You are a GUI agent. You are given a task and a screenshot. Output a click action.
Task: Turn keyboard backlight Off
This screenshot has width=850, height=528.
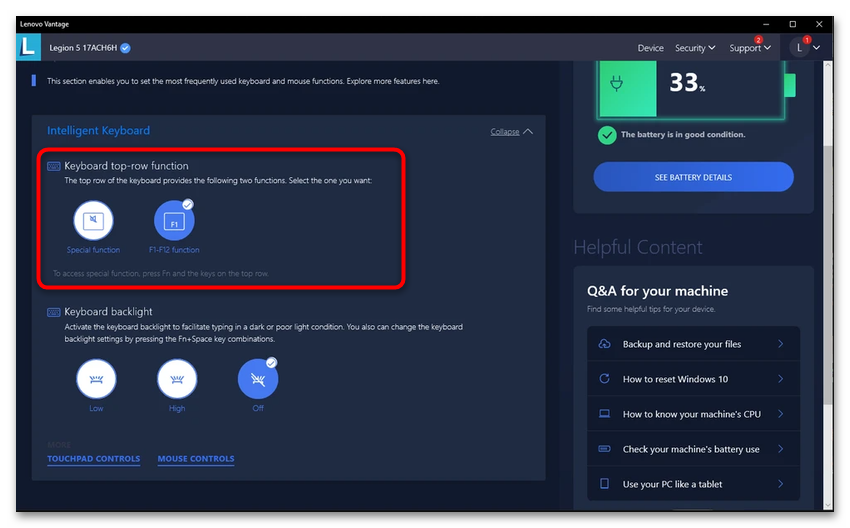click(x=258, y=378)
